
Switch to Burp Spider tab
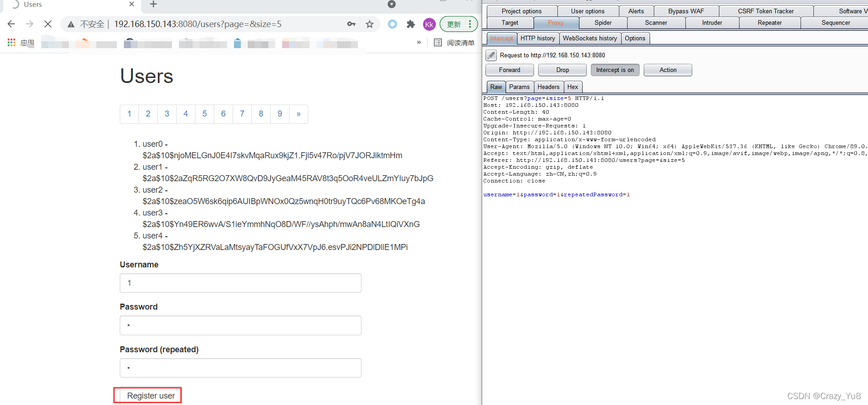(603, 22)
